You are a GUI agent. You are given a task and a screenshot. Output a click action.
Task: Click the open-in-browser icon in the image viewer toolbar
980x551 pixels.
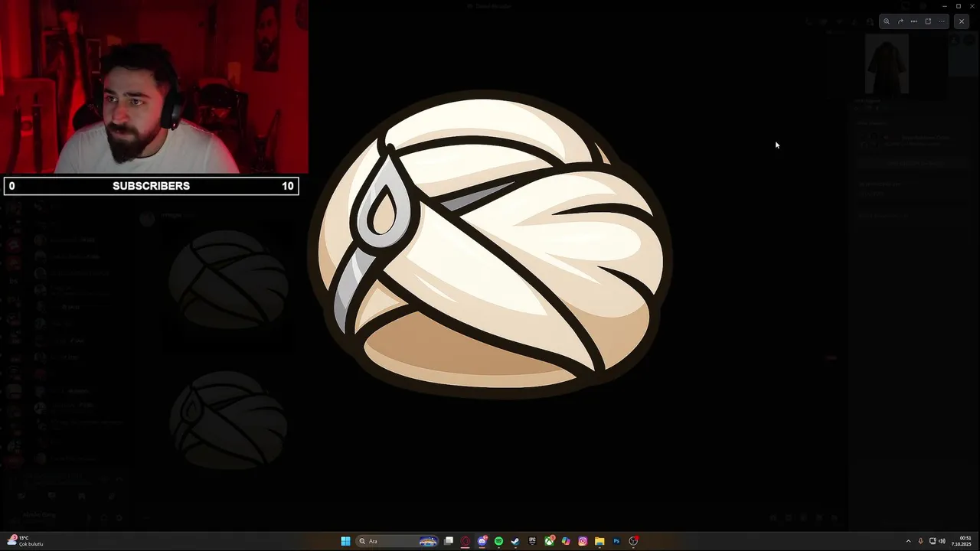(x=928, y=21)
